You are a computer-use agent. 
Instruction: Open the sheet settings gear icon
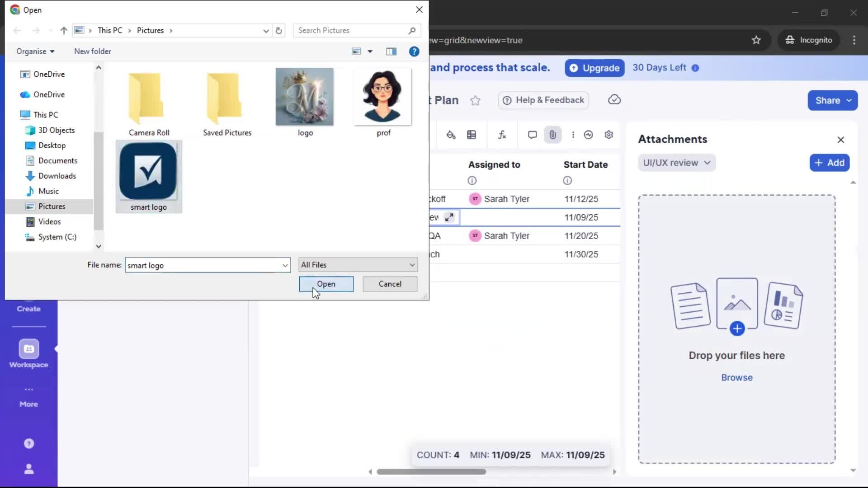point(609,134)
